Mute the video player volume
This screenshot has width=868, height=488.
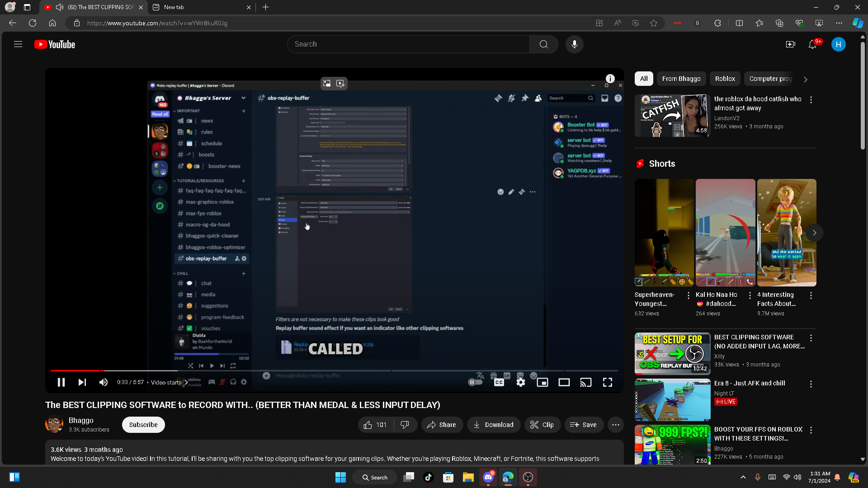[104, 382]
